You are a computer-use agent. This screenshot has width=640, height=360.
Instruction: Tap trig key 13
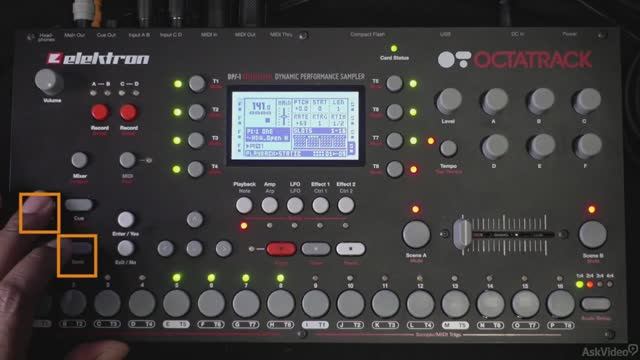click(455, 303)
